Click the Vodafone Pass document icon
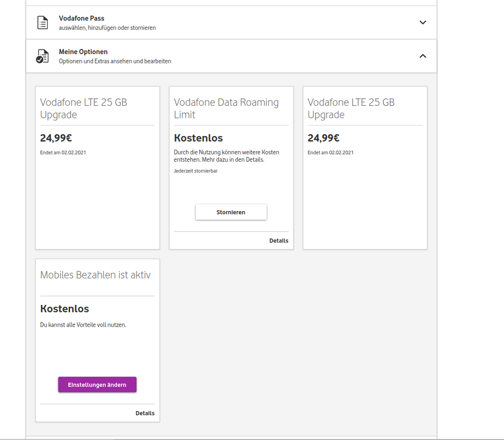The image size is (504, 440). [43, 23]
